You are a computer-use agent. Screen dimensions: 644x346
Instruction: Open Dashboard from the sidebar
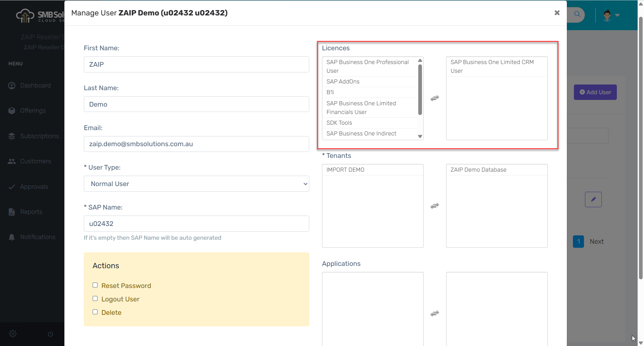point(30,85)
